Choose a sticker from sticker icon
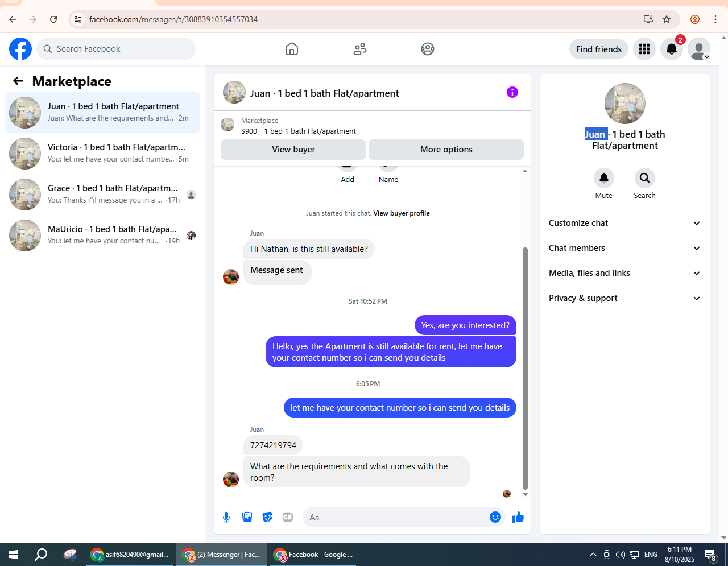 [267, 517]
